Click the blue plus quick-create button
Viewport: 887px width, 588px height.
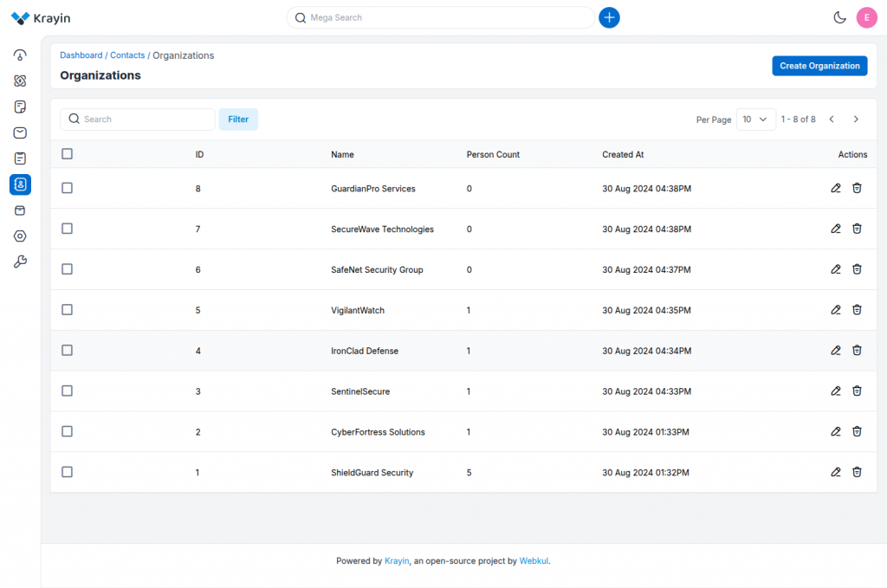coord(609,17)
